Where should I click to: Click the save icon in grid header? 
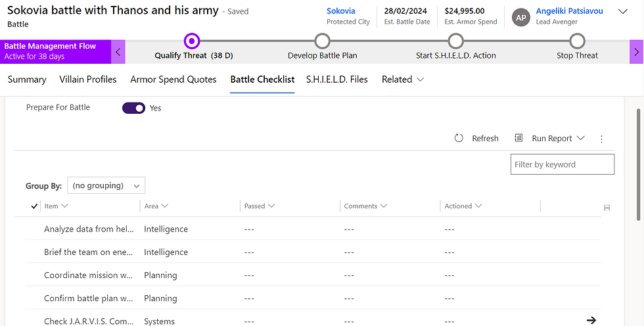coord(607,208)
